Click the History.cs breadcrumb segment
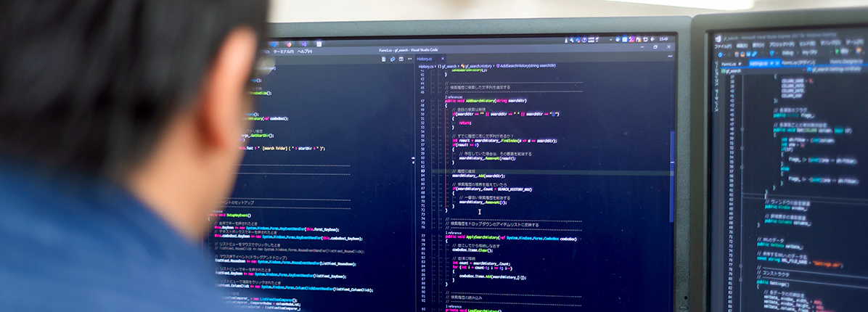The height and width of the screenshot is (312, 868). pyautogui.click(x=426, y=66)
